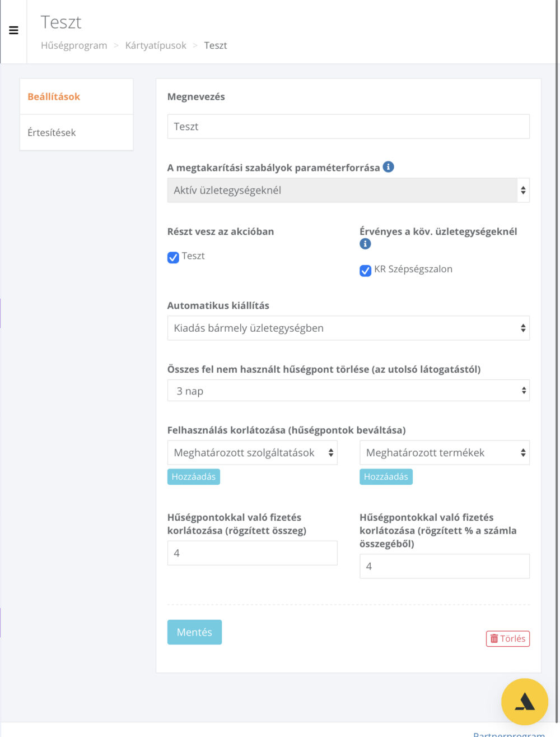This screenshot has width=560, height=737.
Task: Click the Megnevezés text field
Action: pyautogui.click(x=348, y=127)
